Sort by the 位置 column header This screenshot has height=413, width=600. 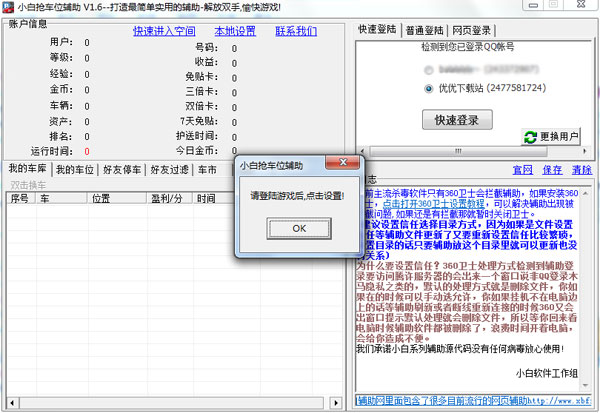coord(117,198)
